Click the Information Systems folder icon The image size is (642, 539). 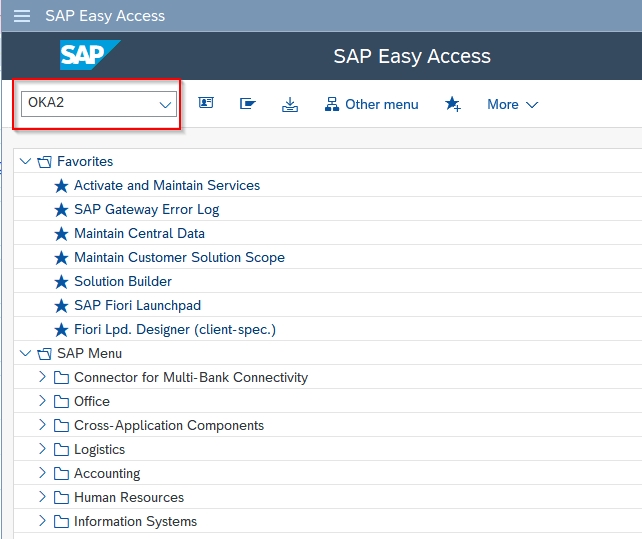[x=61, y=522]
